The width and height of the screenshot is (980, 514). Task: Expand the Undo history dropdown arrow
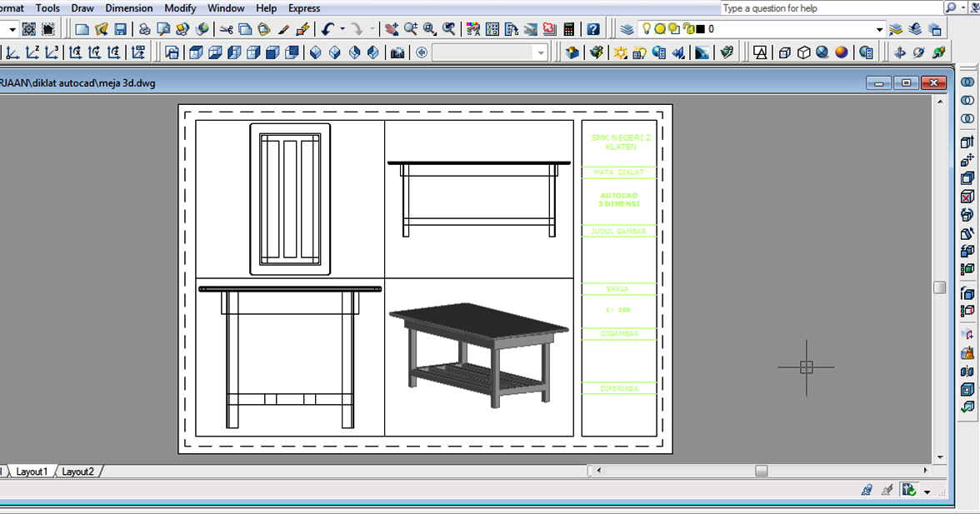pos(342,29)
